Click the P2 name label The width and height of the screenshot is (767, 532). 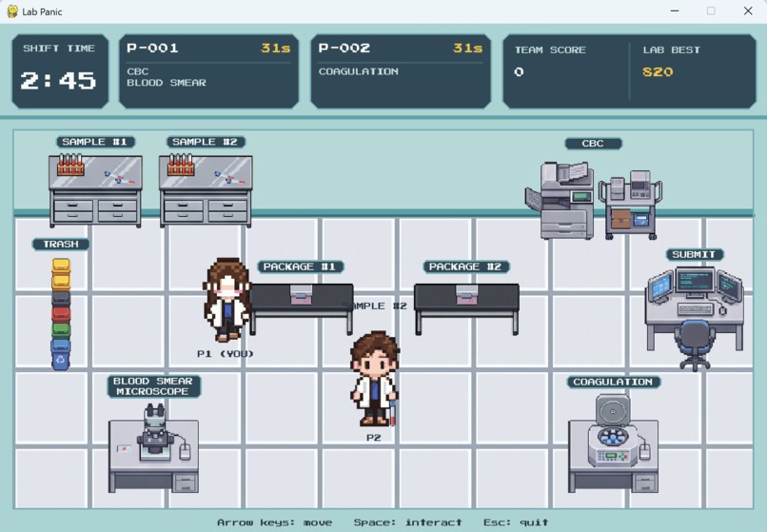(374, 438)
